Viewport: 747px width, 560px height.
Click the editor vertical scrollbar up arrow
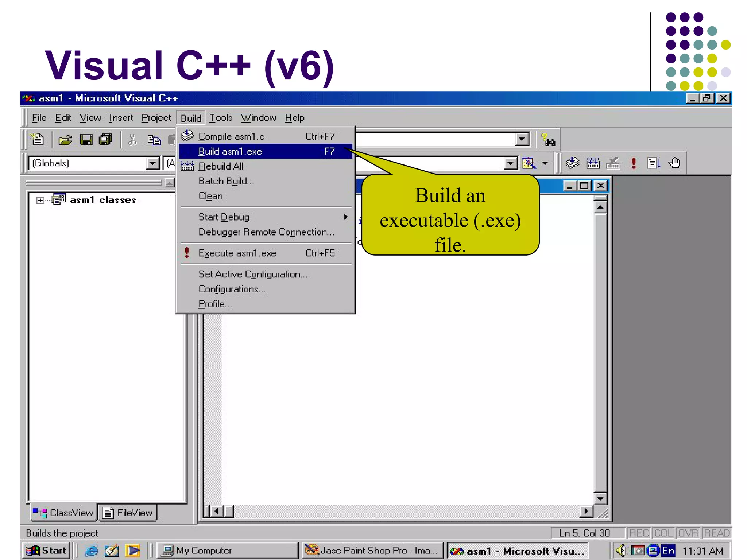[600, 207]
